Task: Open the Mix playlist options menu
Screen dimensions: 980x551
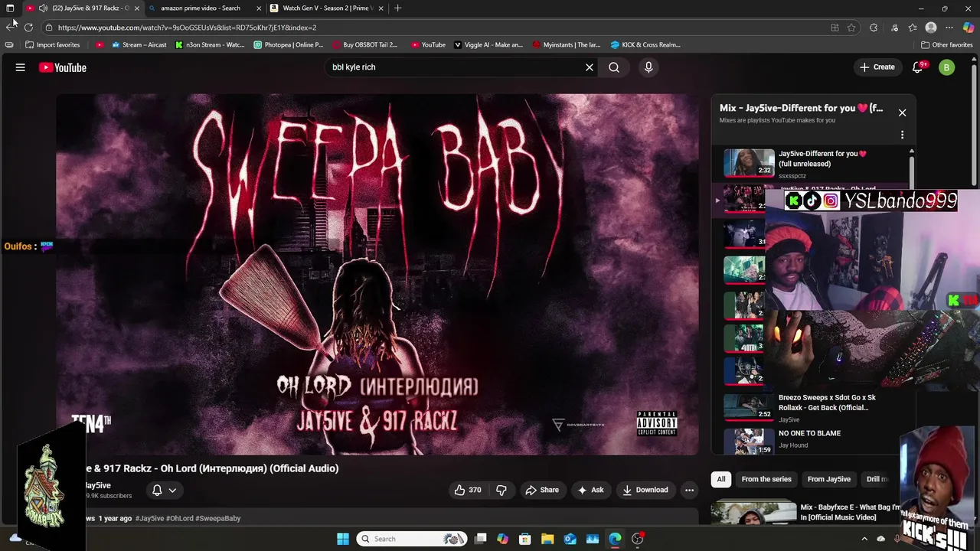Action: (x=902, y=135)
